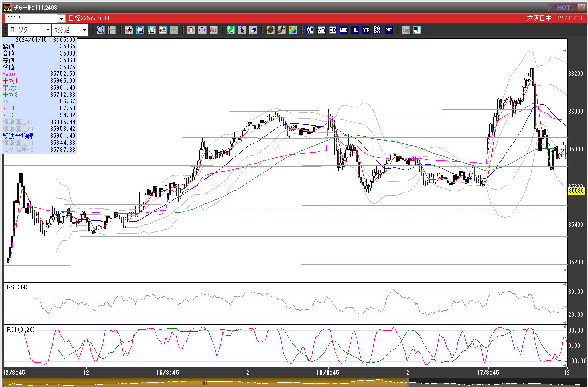
Task: Click the green mini chart icon
Action: click(x=152, y=30)
